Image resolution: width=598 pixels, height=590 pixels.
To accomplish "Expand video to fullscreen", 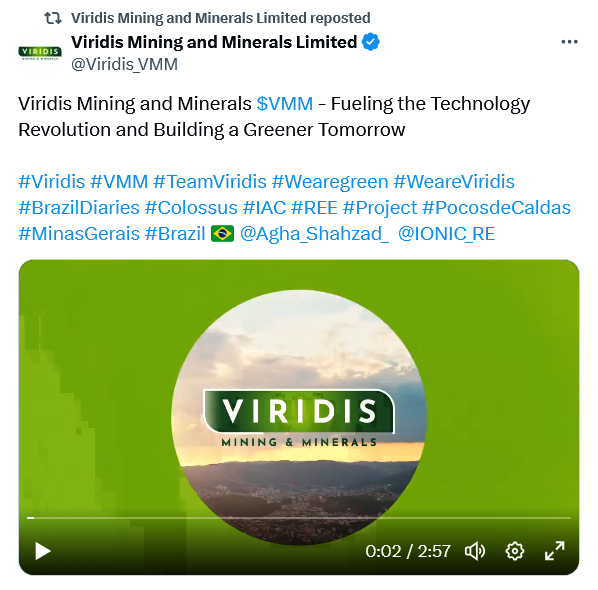I will (x=555, y=551).
